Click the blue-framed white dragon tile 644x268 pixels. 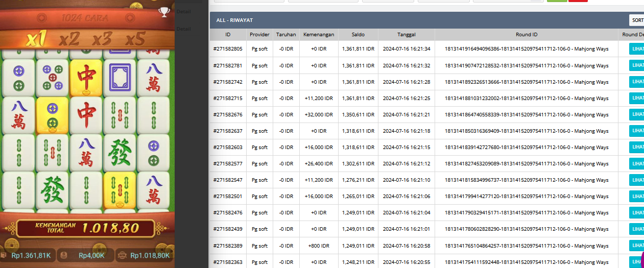(120, 78)
